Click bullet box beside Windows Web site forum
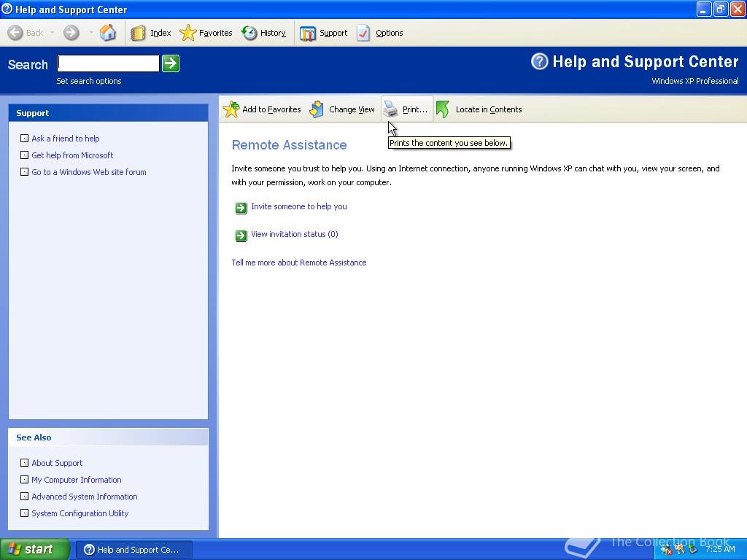 (x=24, y=171)
